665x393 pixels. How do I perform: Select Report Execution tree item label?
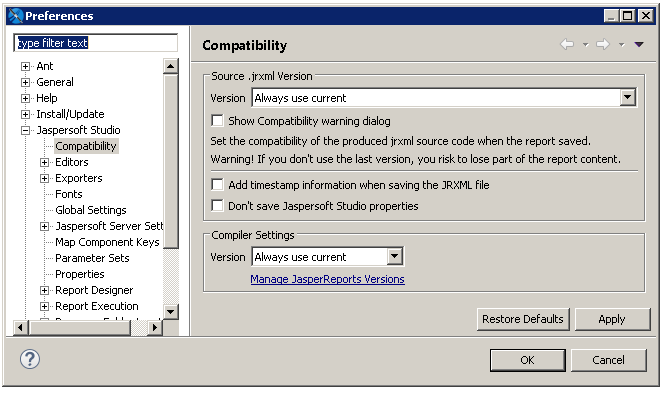(97, 306)
